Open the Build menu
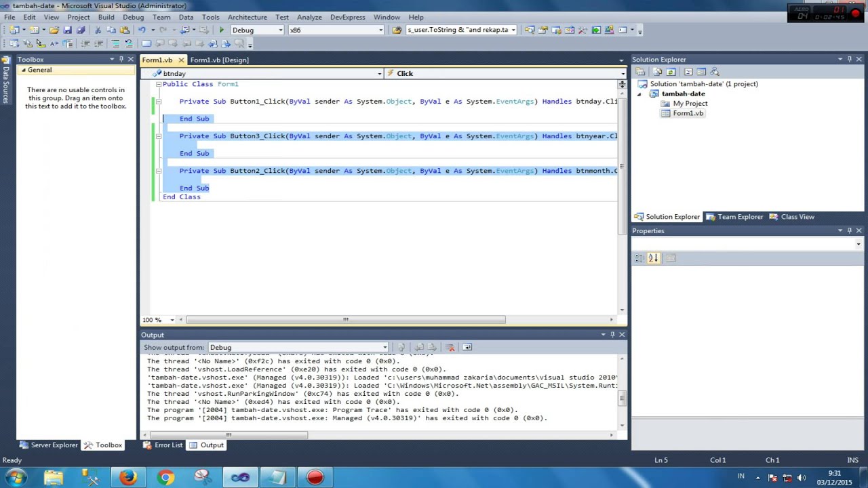Screen dimensions: 868x488 [x=106, y=17]
